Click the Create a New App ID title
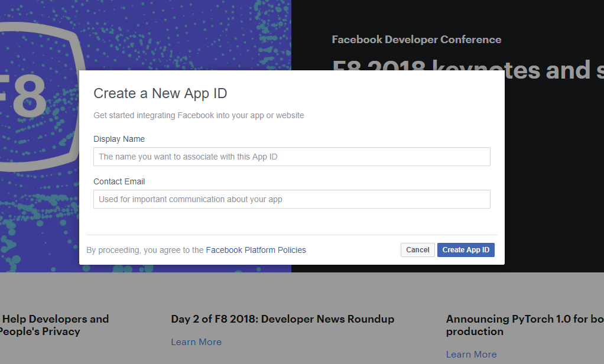Screen dimensions: 604x364 (160, 93)
